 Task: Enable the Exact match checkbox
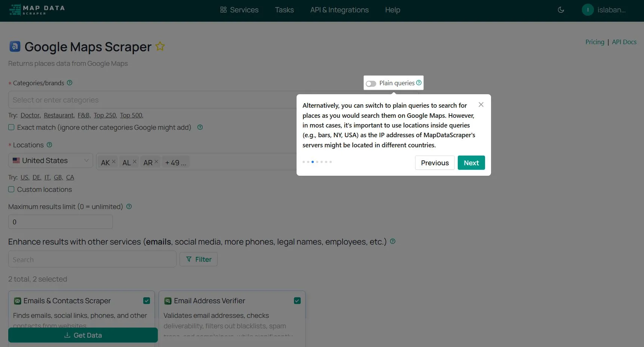[11, 127]
